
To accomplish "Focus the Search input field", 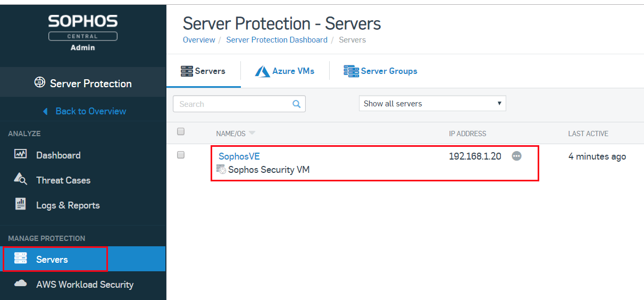I will (239, 104).
